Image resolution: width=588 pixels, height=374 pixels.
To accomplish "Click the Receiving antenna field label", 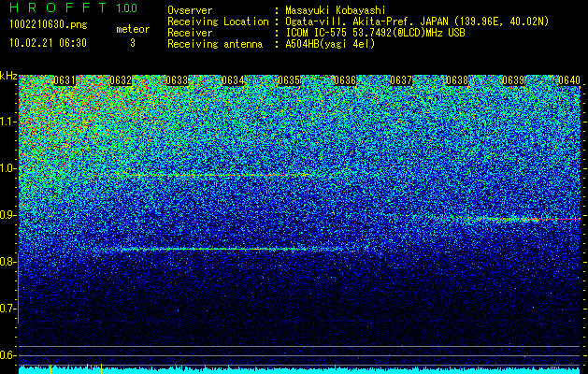I will point(215,44).
